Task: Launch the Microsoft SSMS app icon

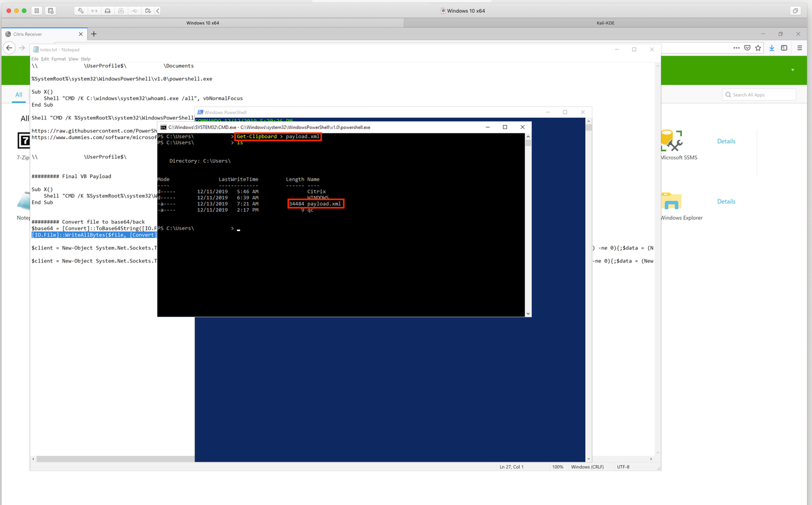Action: 671,141
